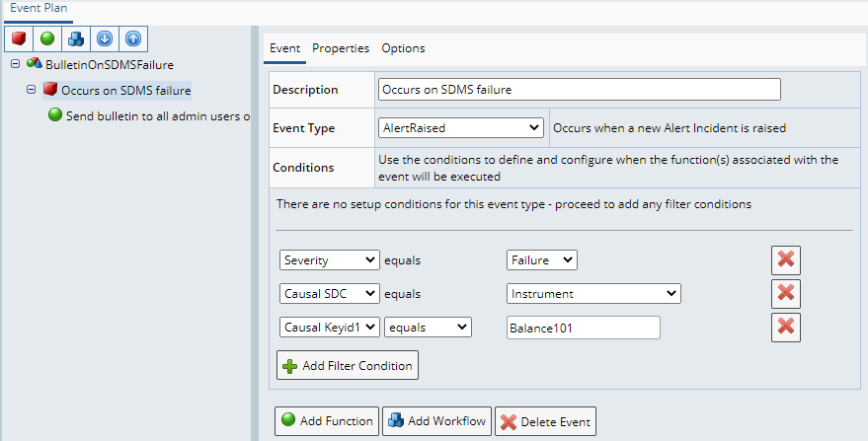Screen dimensions: 868x441
Task: Click the BulletinOnSDMSFailure plan icon in tree
Action: 35,63
